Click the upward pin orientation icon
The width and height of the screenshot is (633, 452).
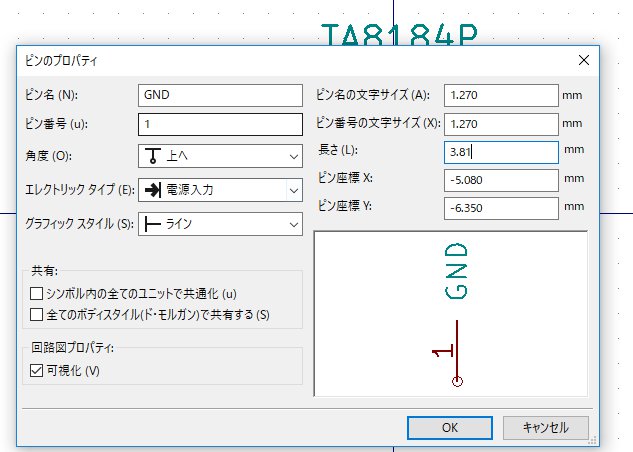153,156
